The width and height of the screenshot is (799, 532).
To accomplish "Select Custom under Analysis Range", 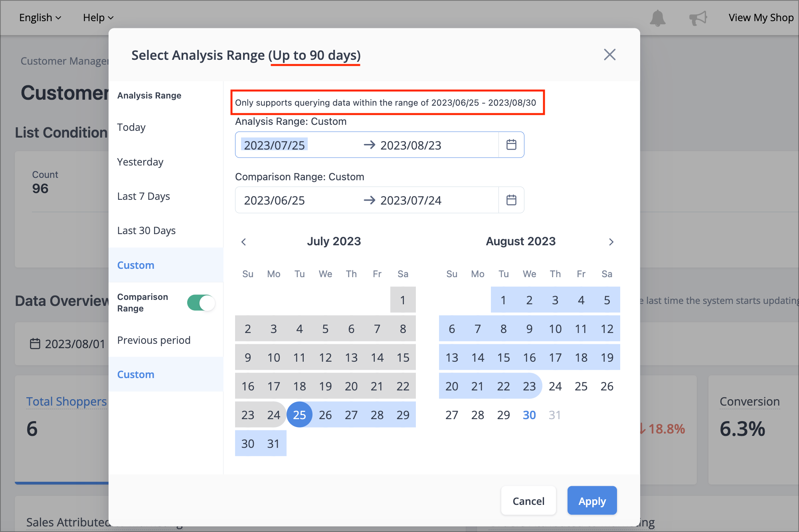I will pyautogui.click(x=166, y=265).
